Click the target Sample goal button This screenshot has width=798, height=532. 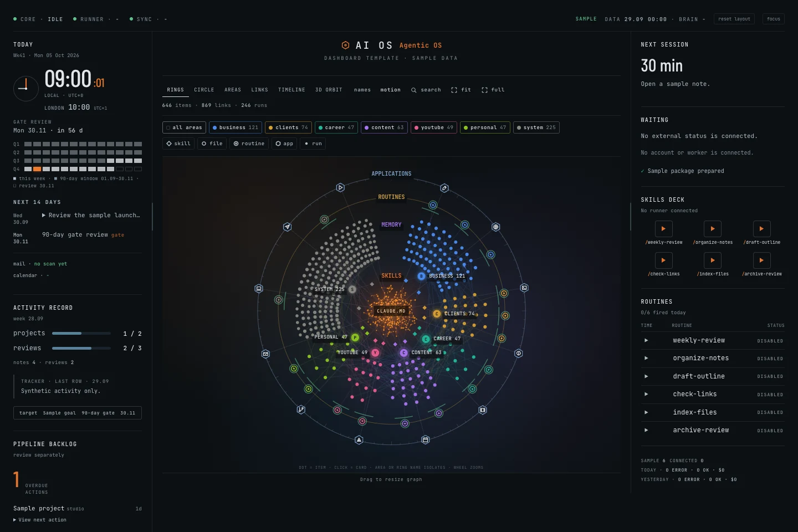coord(78,413)
